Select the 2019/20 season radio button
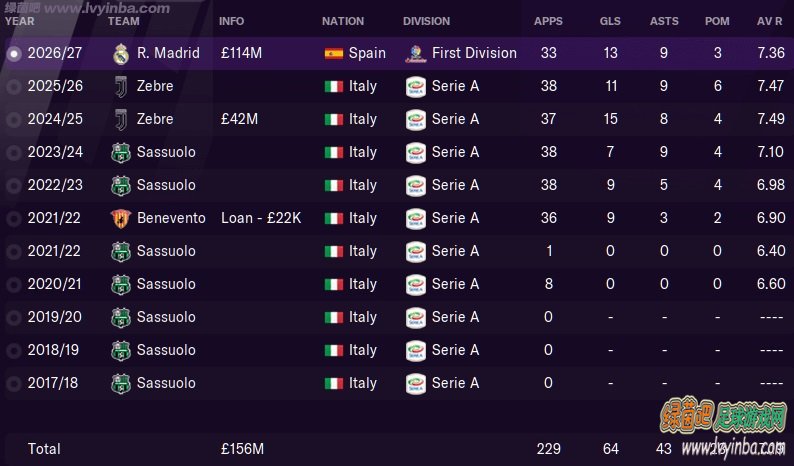This screenshot has height=466, width=794. point(14,317)
